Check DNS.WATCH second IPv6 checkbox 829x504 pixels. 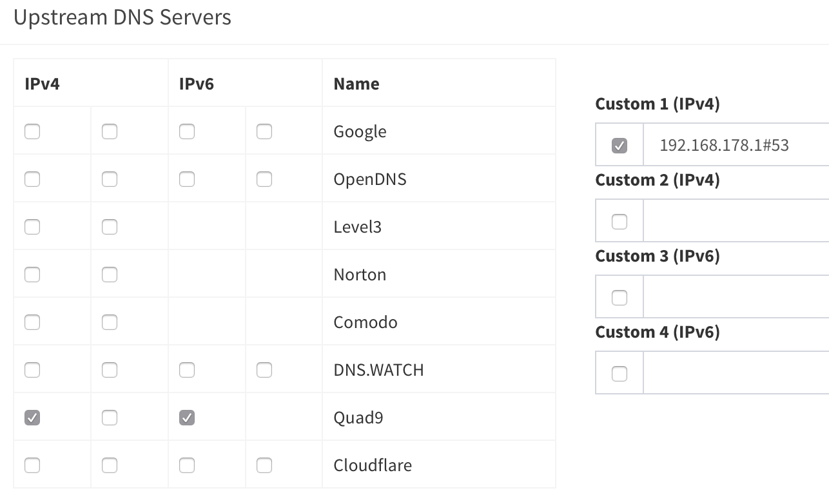[x=264, y=370]
